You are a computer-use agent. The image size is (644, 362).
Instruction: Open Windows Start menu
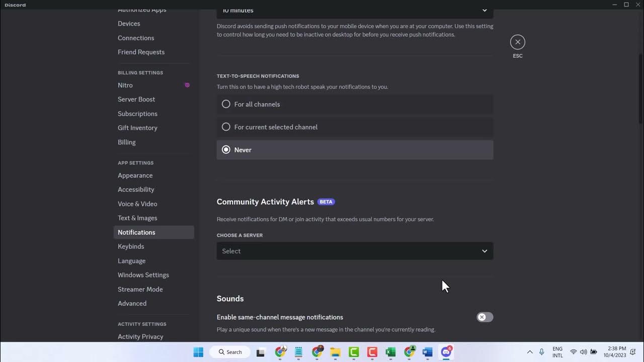(x=198, y=352)
